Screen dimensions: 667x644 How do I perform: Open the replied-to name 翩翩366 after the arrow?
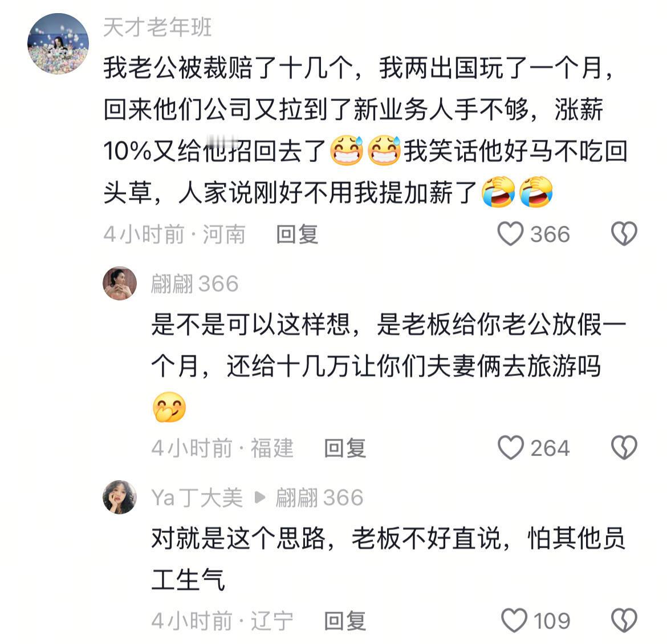coord(319,497)
